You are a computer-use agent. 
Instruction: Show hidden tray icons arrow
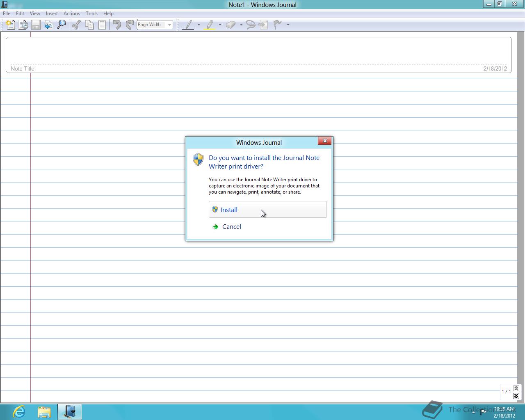pyautogui.click(x=473, y=412)
